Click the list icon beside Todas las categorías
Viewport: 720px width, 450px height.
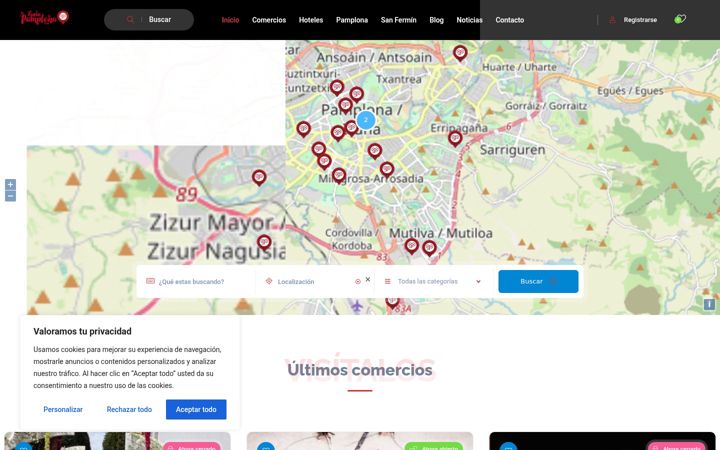(x=388, y=281)
